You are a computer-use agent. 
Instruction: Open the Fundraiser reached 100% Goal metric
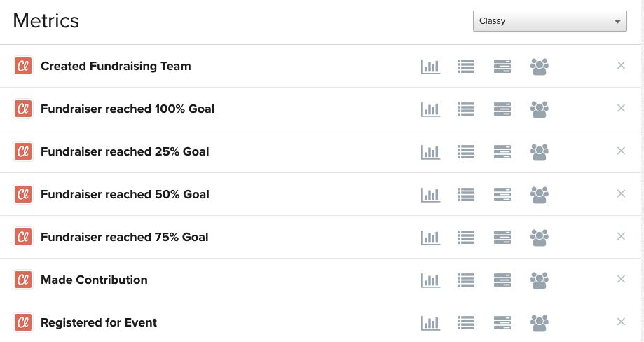click(128, 109)
